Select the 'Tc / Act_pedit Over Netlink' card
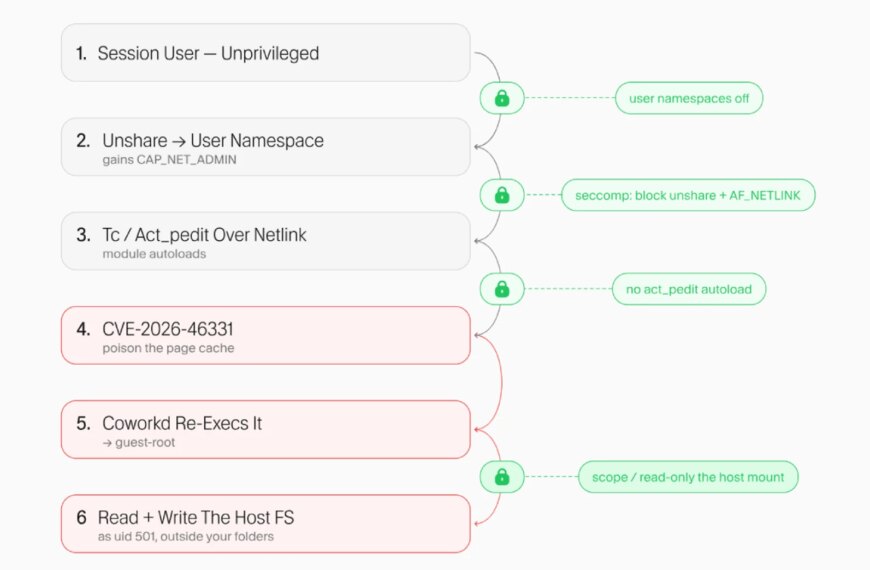Screen dimensions: 870x570 click(266, 241)
